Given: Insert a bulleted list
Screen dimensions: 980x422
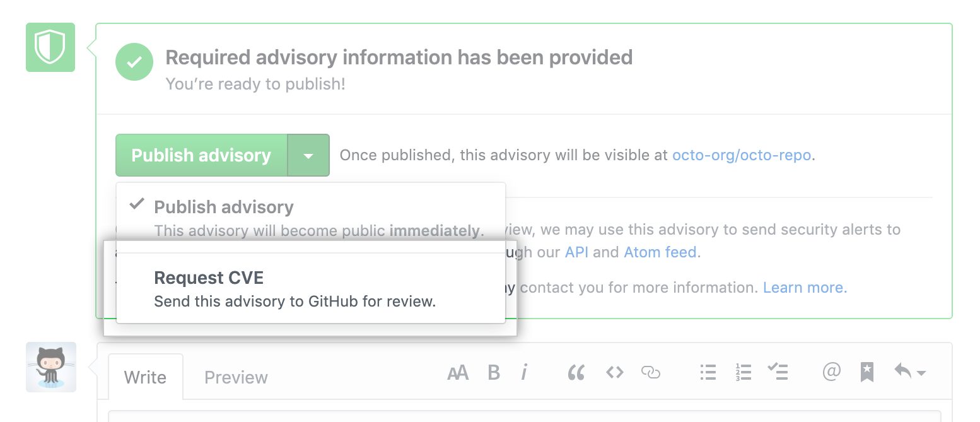Looking at the screenshot, I should [708, 373].
